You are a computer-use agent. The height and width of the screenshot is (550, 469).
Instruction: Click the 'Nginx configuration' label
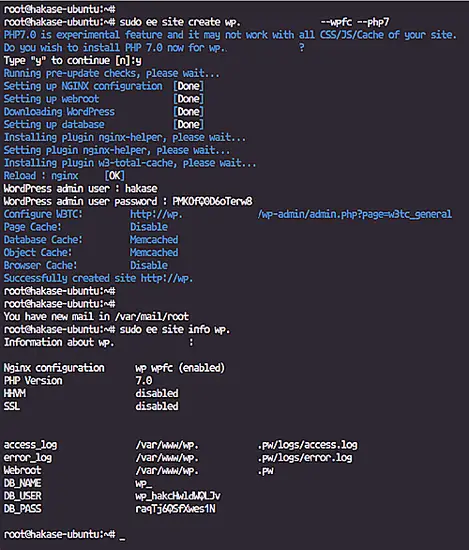[54, 368]
